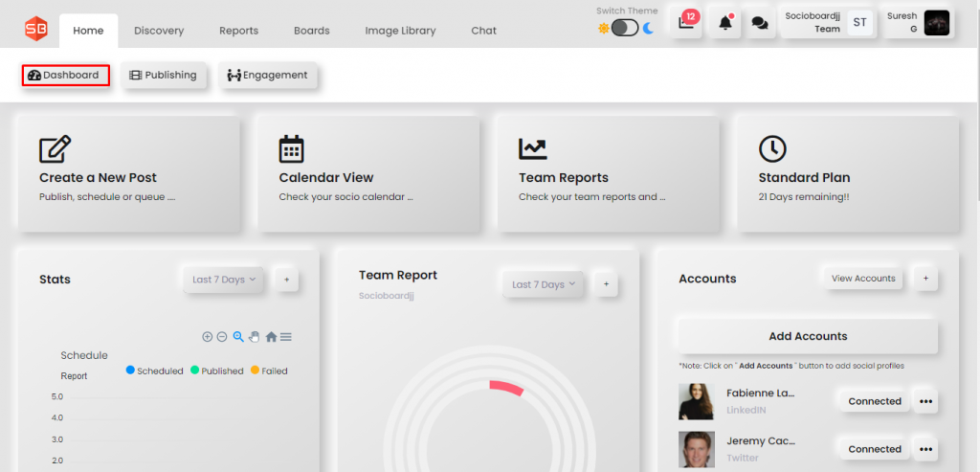
Task: Toggle Failed legend orange dot
Action: click(x=255, y=371)
